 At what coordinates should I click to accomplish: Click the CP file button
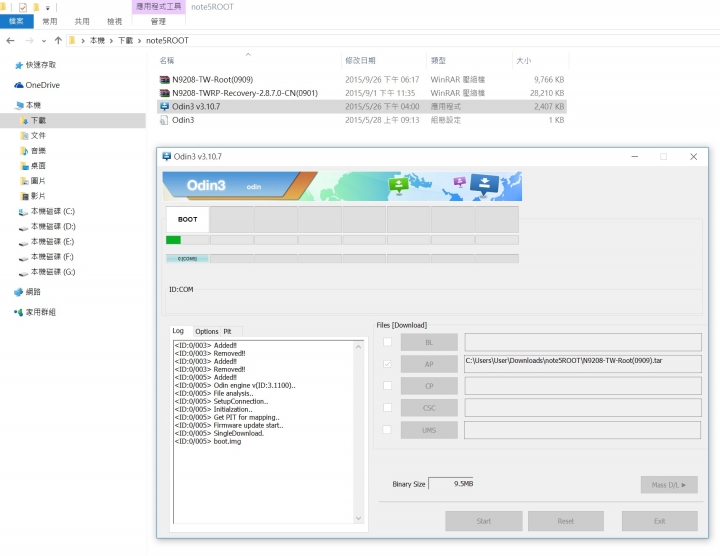(429, 386)
